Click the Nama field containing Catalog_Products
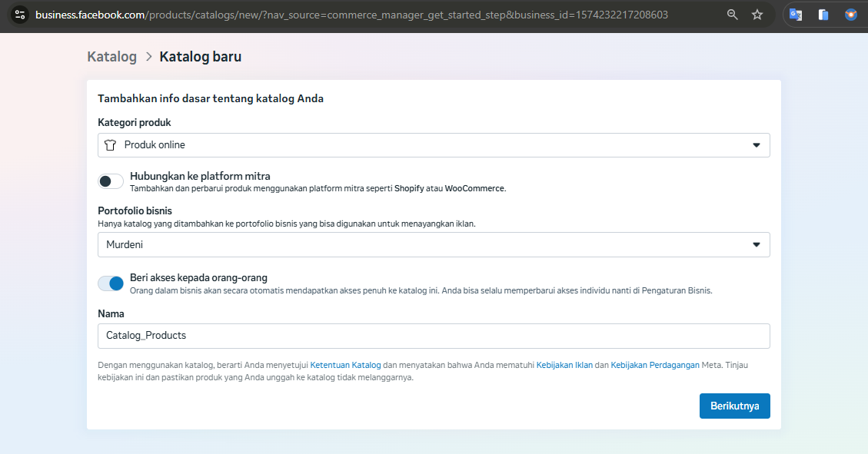This screenshot has height=454, width=868. pos(434,336)
